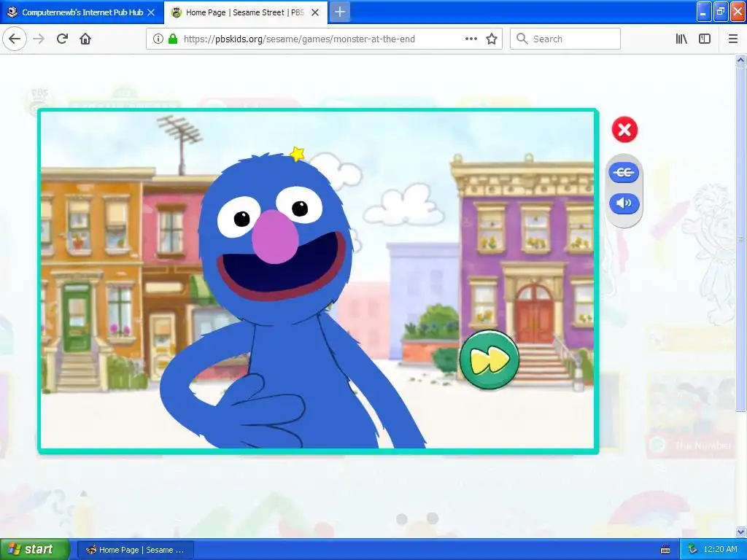Image resolution: width=747 pixels, height=560 pixels.
Task: Close the Computernewb's Internet Pub Hub tab
Action: pyautogui.click(x=151, y=12)
